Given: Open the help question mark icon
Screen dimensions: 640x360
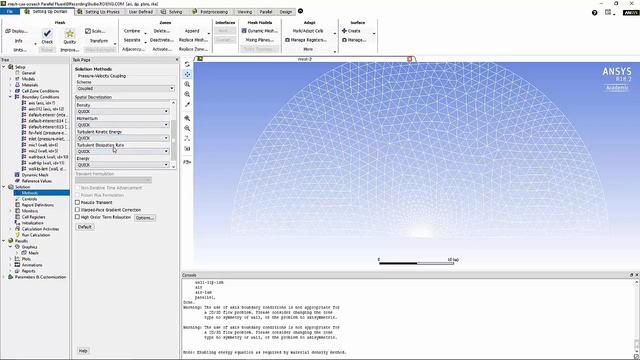Looking at the screenshot, I should click(595, 13).
